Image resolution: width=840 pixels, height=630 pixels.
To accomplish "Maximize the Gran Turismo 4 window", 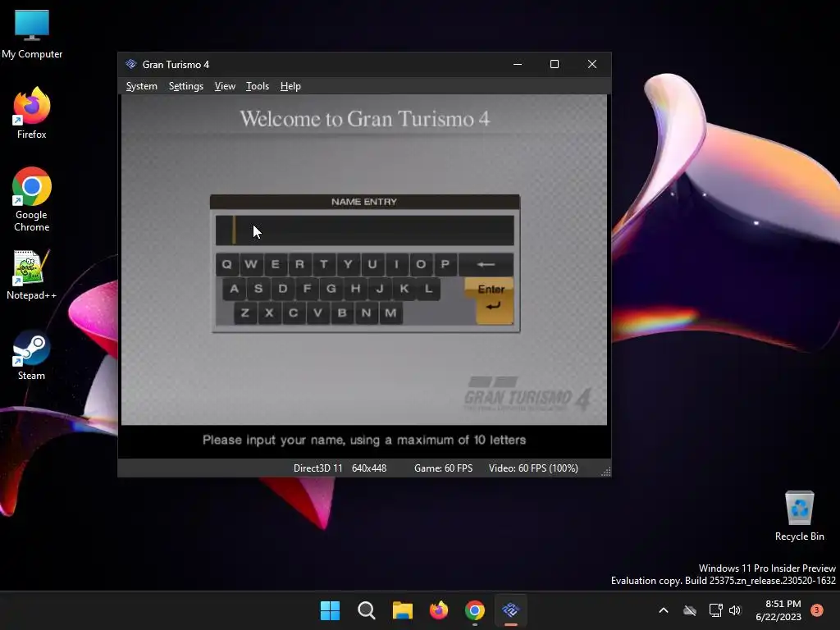I will (555, 64).
